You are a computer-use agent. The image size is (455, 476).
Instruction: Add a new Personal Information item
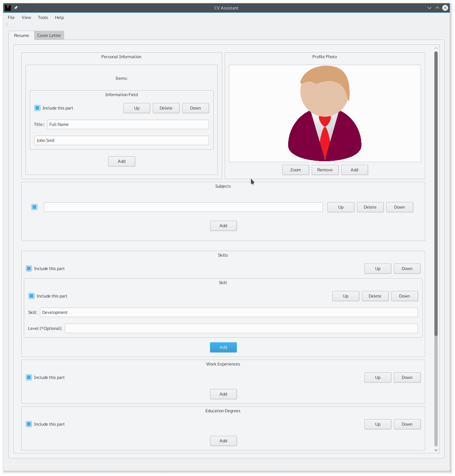click(x=122, y=161)
